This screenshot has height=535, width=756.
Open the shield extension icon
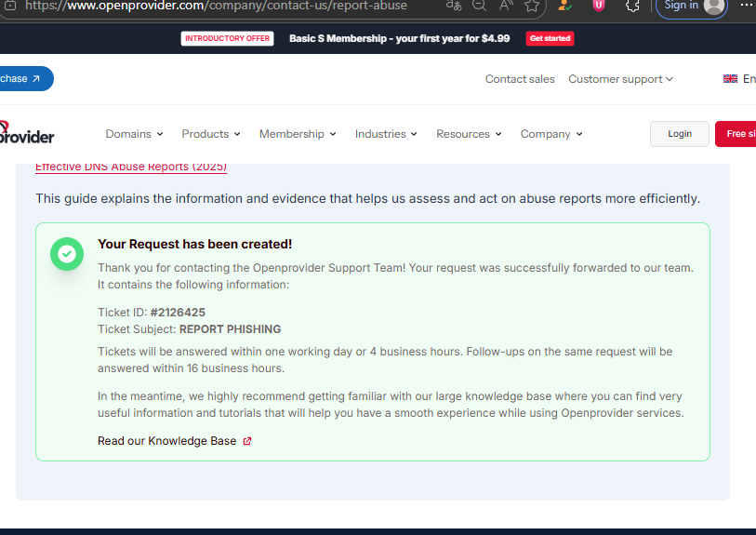(598, 6)
